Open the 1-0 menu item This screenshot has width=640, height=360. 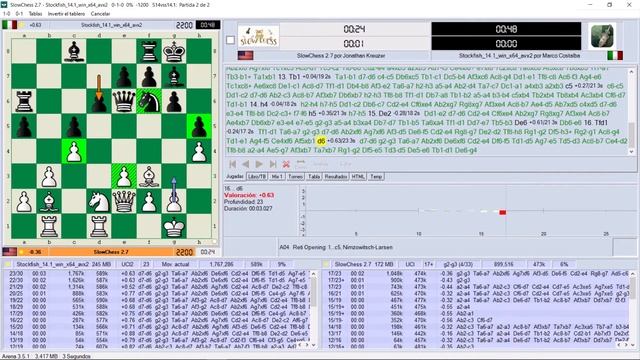pyautogui.click(x=7, y=13)
